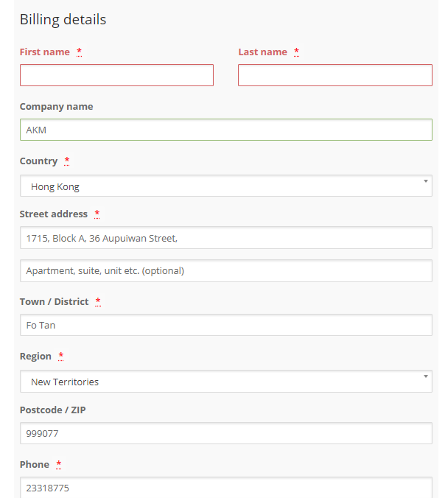Click the Billing details heading
Screen dimensions: 448x498
click(x=63, y=20)
